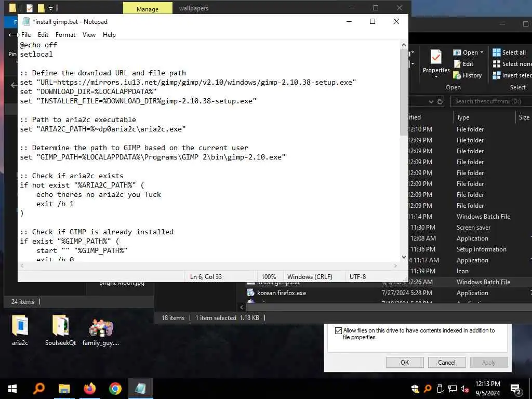532x399 pixels.
Task: Click the Windows (CRLF) status entry
Action: tap(310, 277)
